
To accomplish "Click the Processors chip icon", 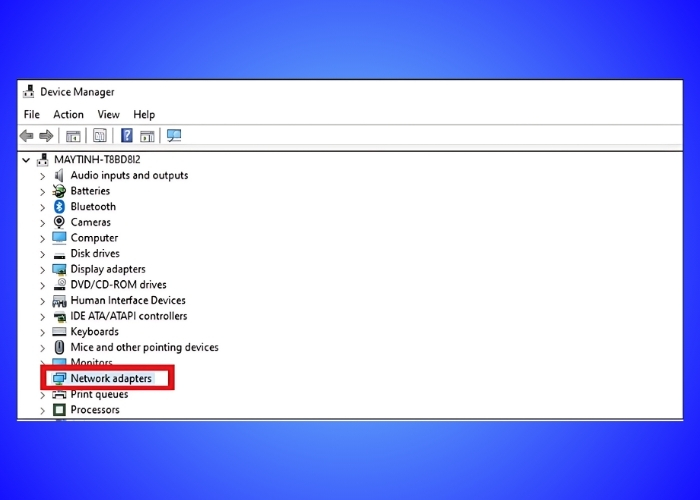I will (59, 410).
